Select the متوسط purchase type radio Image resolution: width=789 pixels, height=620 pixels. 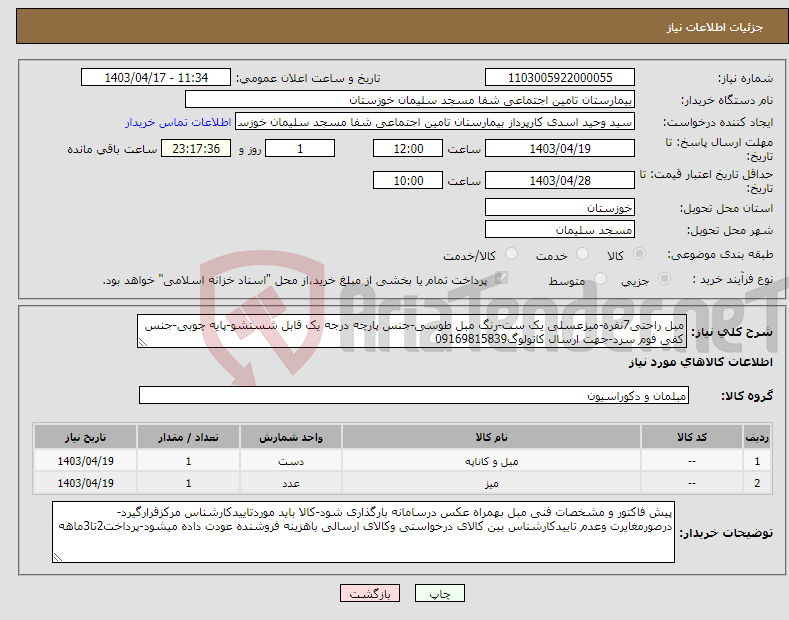[600, 279]
